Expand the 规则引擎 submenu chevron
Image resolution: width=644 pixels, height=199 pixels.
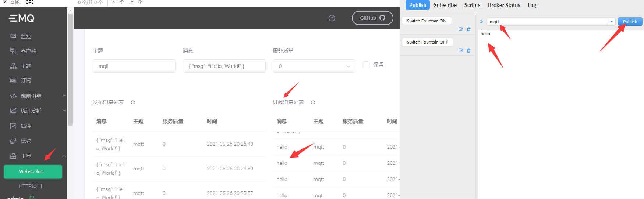coord(64,96)
